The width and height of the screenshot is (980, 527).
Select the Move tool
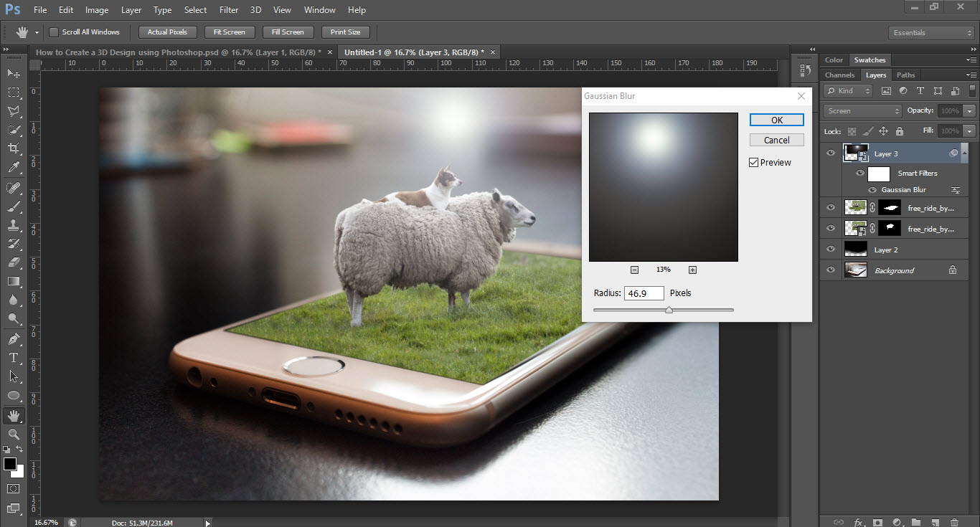(x=14, y=73)
